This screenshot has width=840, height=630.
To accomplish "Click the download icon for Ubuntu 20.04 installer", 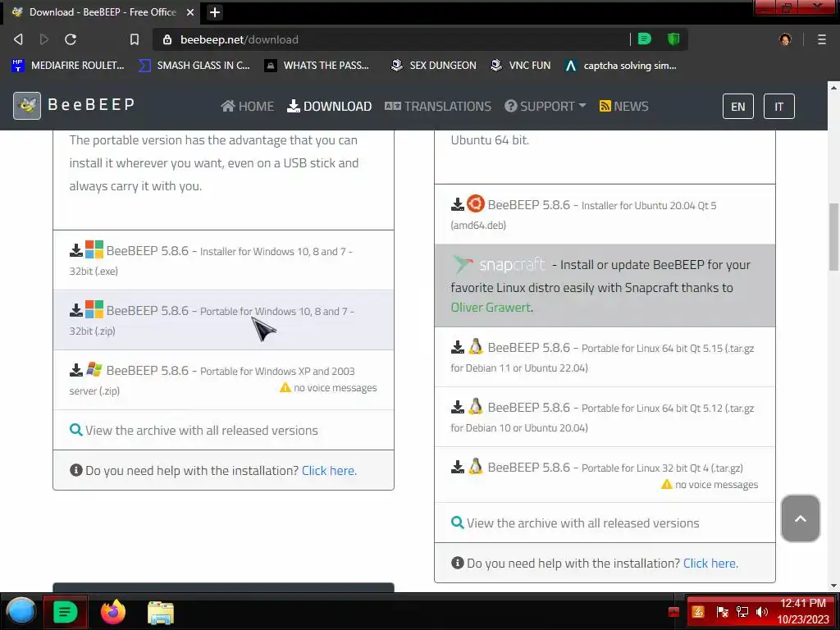I will pyautogui.click(x=458, y=204).
